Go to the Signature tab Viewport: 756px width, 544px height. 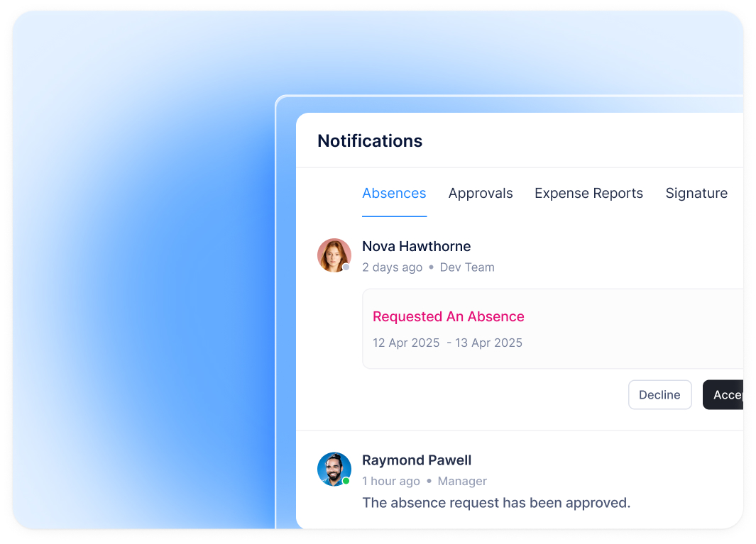coord(696,194)
